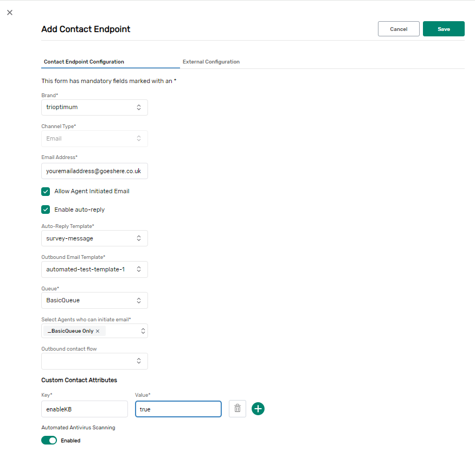Expand the Queue dropdown showing BasicQueue
Screen dimensions: 475x476
coord(94,300)
